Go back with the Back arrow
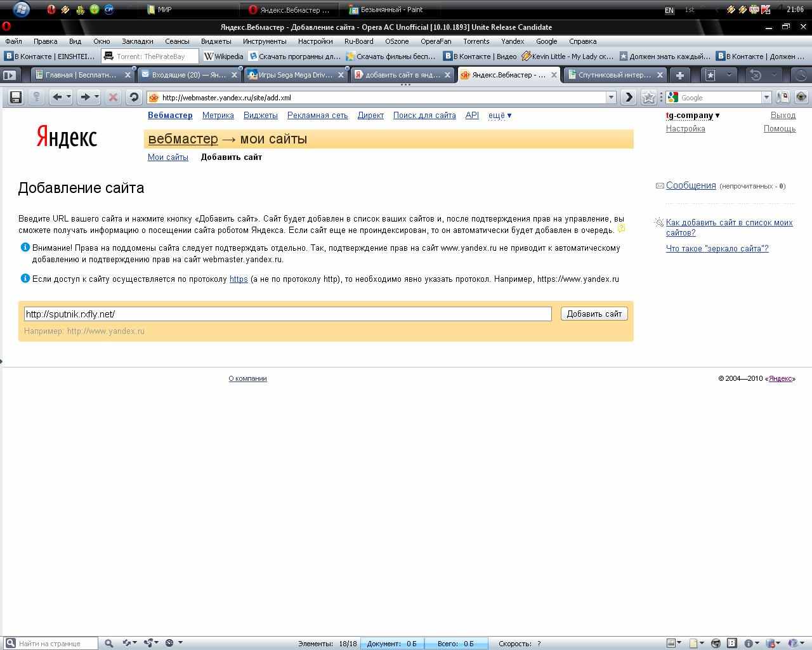The width and height of the screenshot is (812, 650). (x=57, y=97)
